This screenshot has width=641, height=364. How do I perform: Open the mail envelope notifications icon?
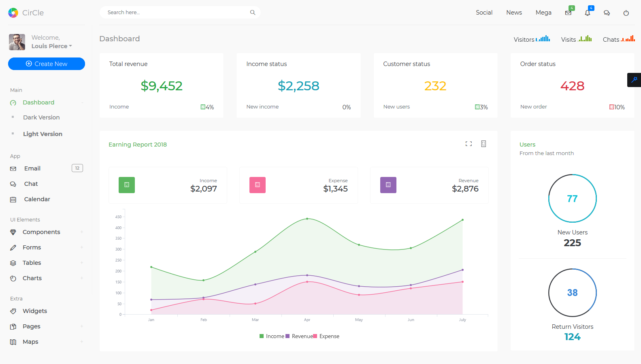pyautogui.click(x=568, y=13)
